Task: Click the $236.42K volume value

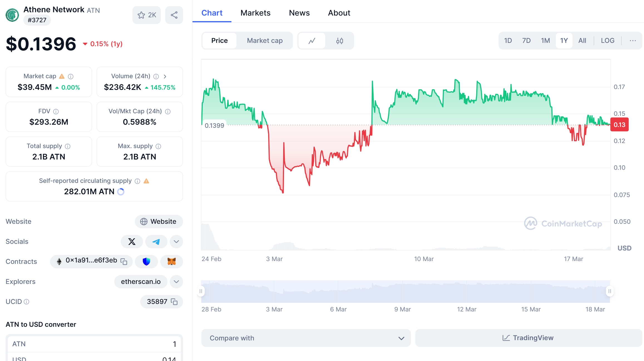Action: coord(122,87)
